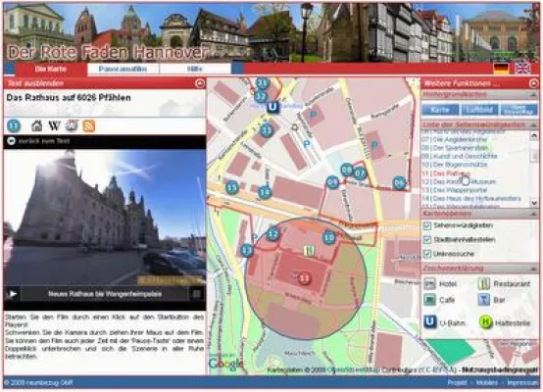Click the back arrow next to 'zurück zum Text'

(12, 141)
